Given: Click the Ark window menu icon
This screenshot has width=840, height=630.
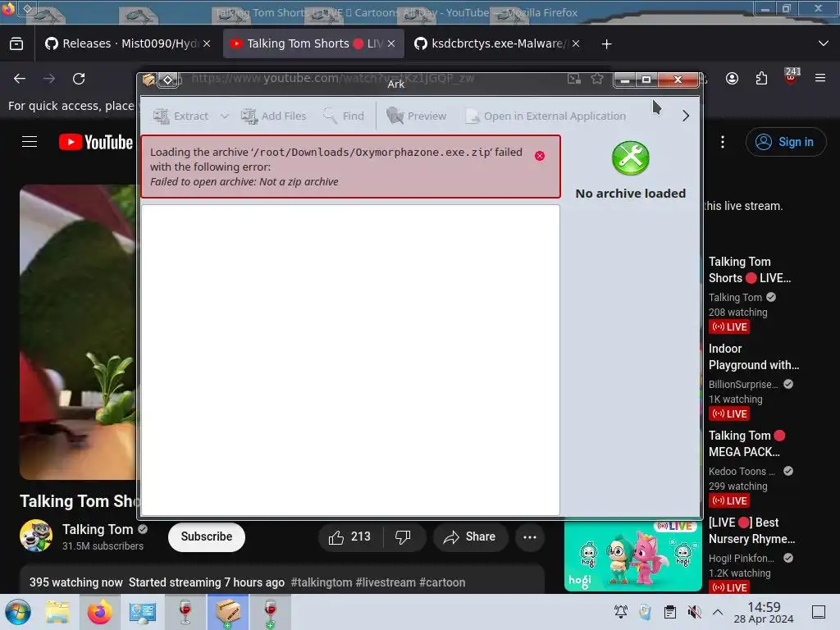Looking at the screenshot, I should tap(149, 80).
